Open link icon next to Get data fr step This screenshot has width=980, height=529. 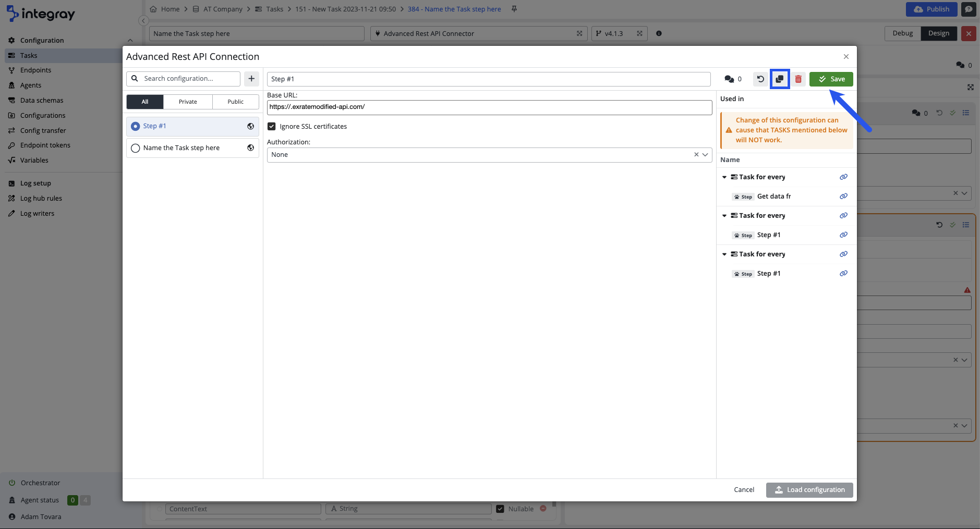843,196
